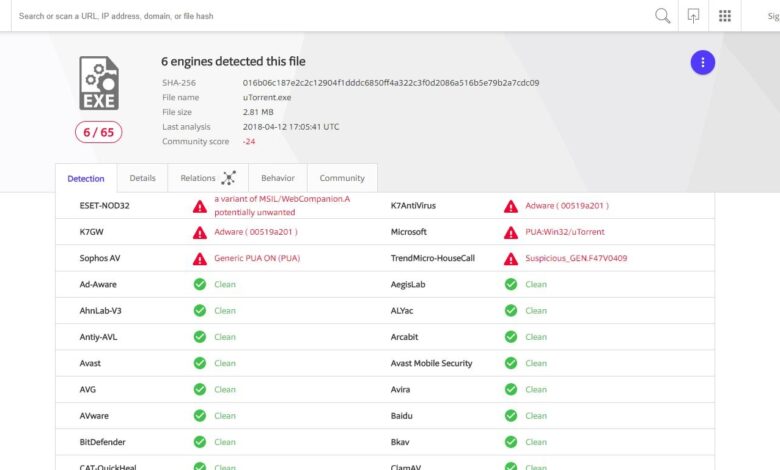The image size is (780, 470).
Task: Click the Sign in link
Action: pos(772,16)
